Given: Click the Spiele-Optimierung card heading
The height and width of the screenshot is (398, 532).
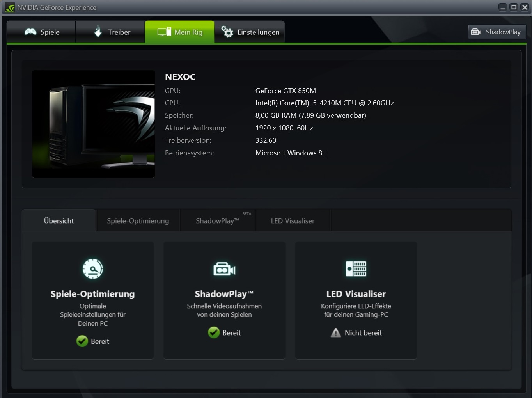Looking at the screenshot, I should 93,294.
